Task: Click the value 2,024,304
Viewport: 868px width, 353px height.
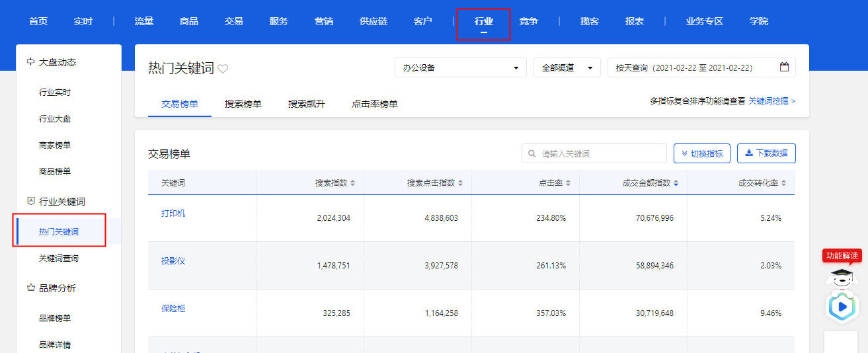Action: pos(334,217)
